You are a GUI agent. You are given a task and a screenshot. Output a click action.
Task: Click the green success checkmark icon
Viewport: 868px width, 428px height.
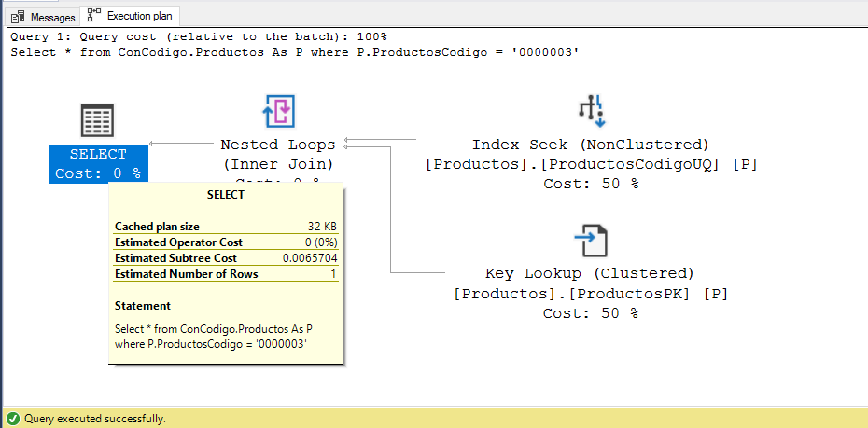pyautogui.click(x=13, y=419)
